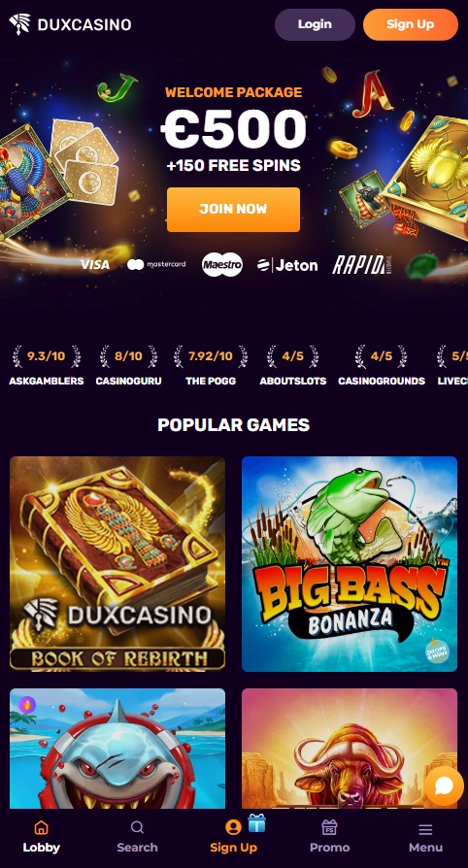Open the hamburger Menu icon
Viewport: 468px width, 868px height.
tap(425, 829)
